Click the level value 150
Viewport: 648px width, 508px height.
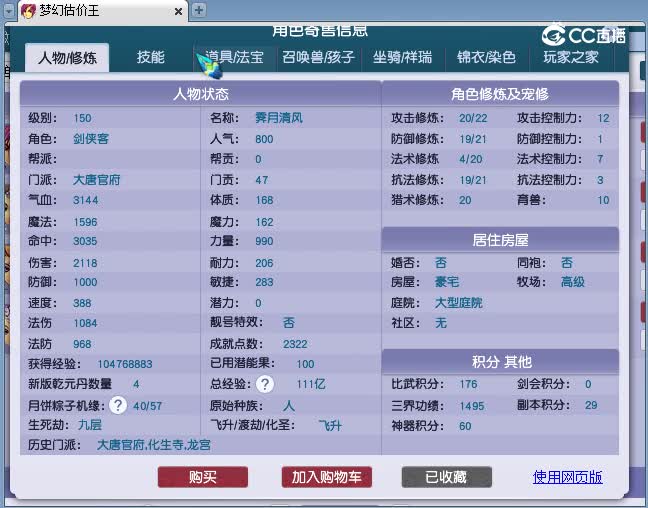tap(82, 118)
